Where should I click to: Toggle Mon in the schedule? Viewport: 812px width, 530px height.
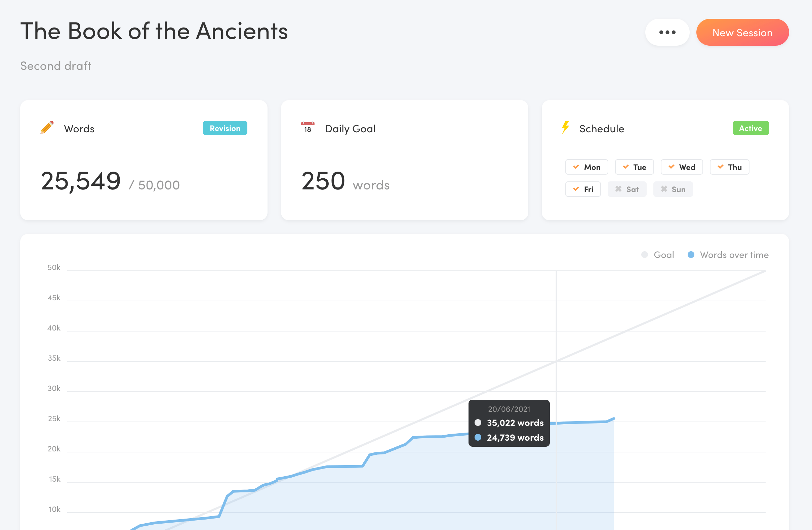click(x=586, y=167)
